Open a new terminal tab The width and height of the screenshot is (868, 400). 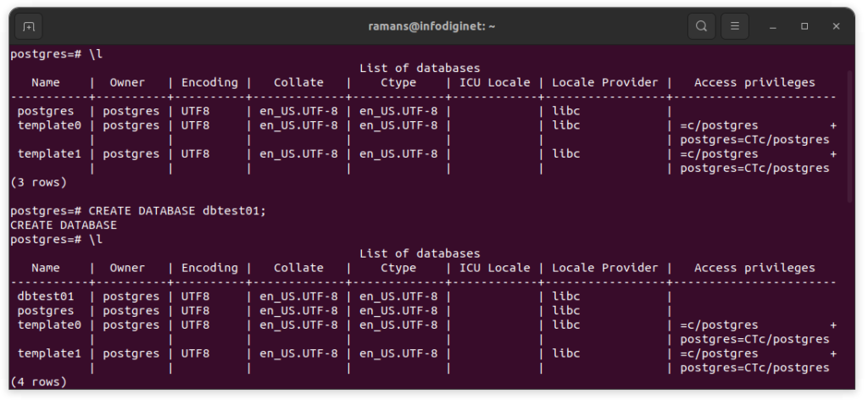click(29, 26)
